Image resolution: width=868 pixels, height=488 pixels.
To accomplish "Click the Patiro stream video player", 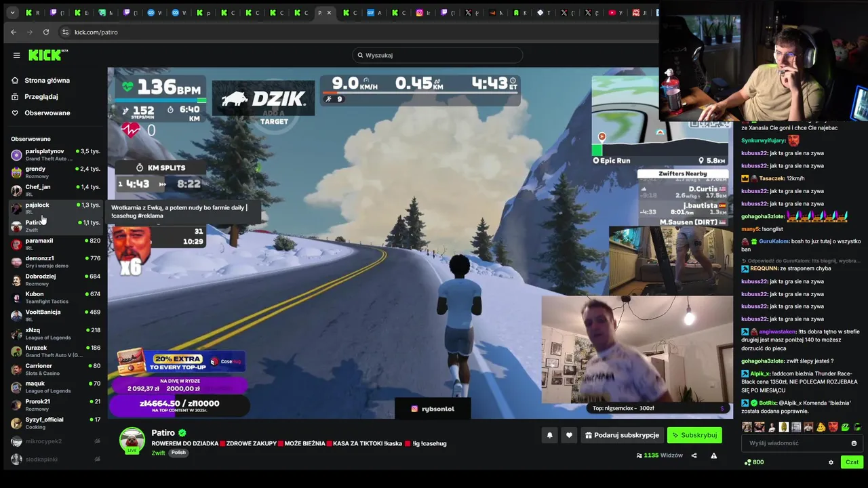I will (x=420, y=242).
